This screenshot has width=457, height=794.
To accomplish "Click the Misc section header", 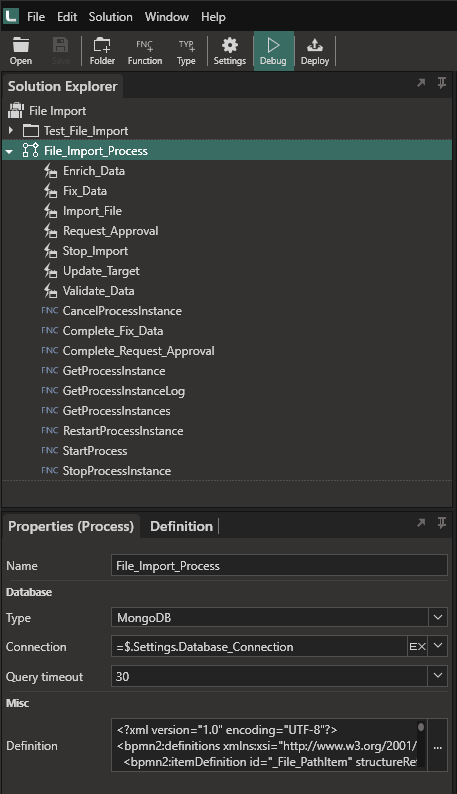I will pyautogui.click(x=18, y=703).
